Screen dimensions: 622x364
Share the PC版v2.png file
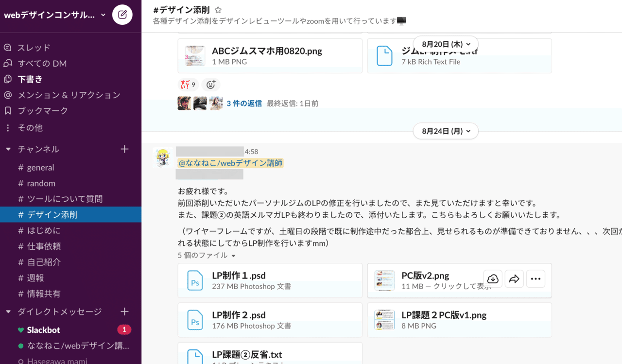click(x=514, y=279)
